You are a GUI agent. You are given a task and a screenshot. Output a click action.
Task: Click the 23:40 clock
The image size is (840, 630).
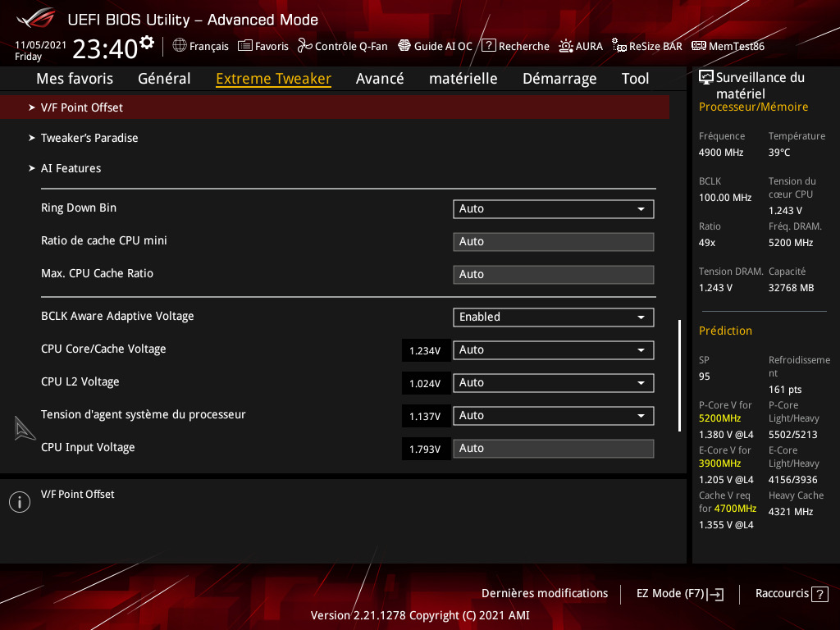click(106, 49)
